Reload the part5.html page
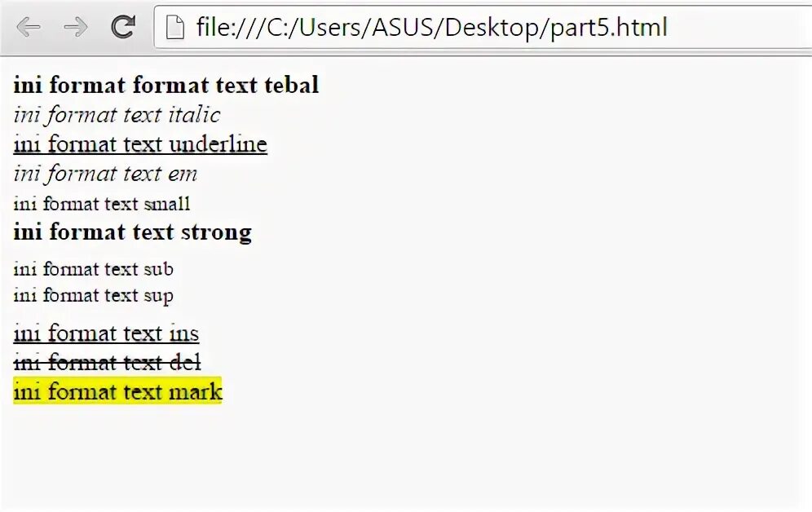Screen dimensions: 812x512 (123, 27)
